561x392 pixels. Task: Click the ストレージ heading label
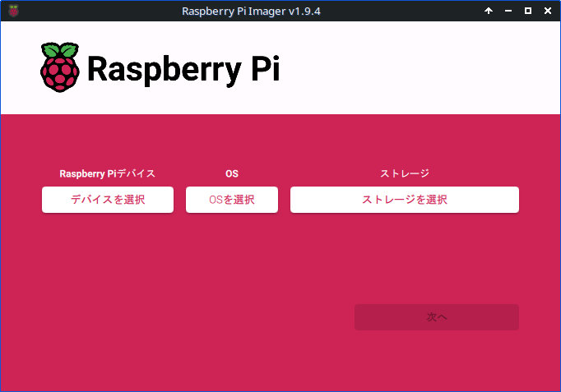point(404,173)
